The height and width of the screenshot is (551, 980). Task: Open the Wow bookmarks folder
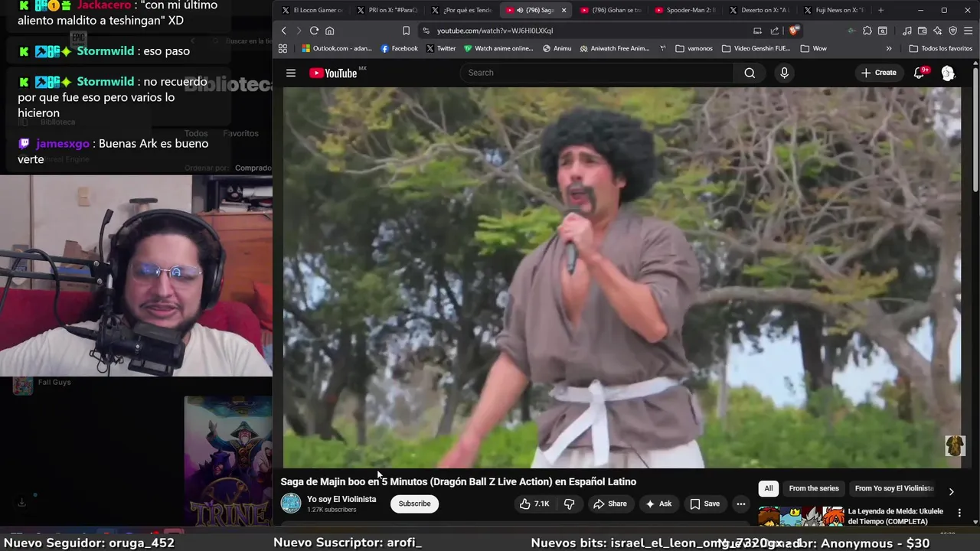pyautogui.click(x=814, y=48)
